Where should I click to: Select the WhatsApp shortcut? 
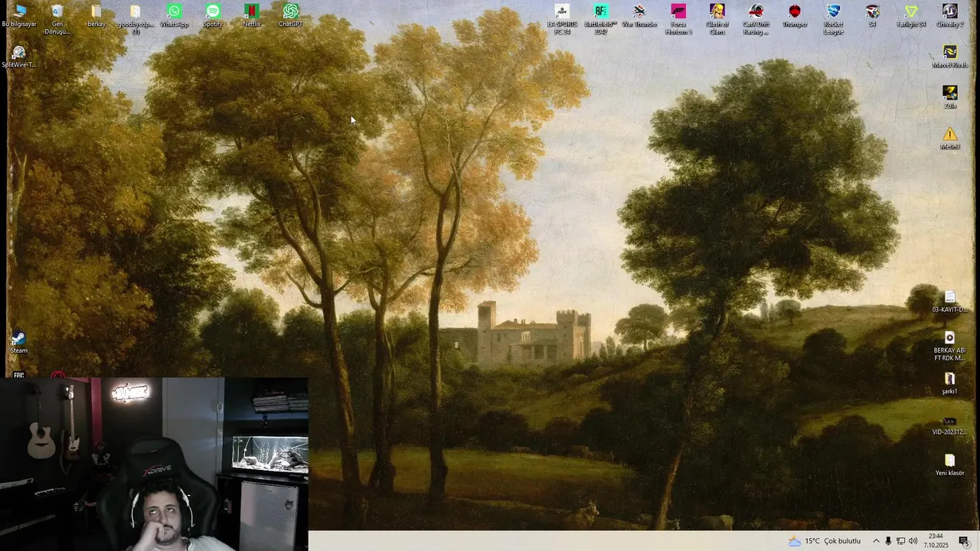click(x=175, y=16)
